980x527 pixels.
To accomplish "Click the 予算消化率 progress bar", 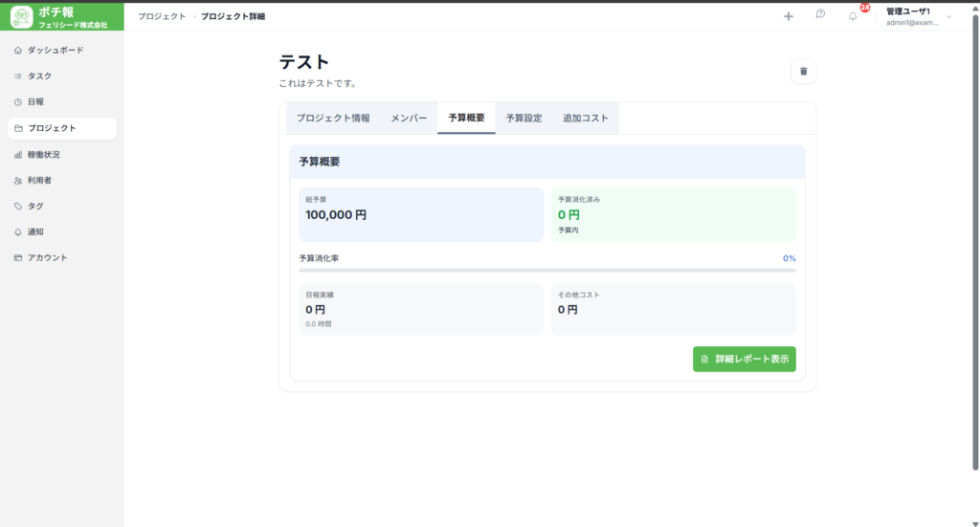I will pyautogui.click(x=546, y=271).
